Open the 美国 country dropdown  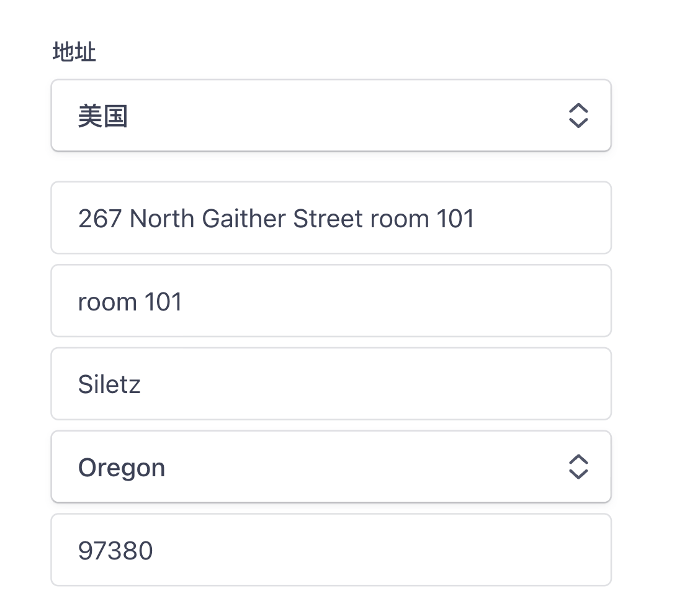[x=331, y=115]
